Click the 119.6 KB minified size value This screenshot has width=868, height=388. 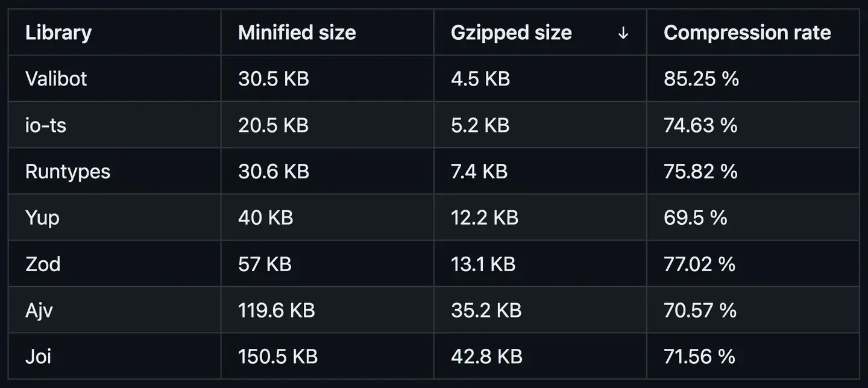click(276, 310)
